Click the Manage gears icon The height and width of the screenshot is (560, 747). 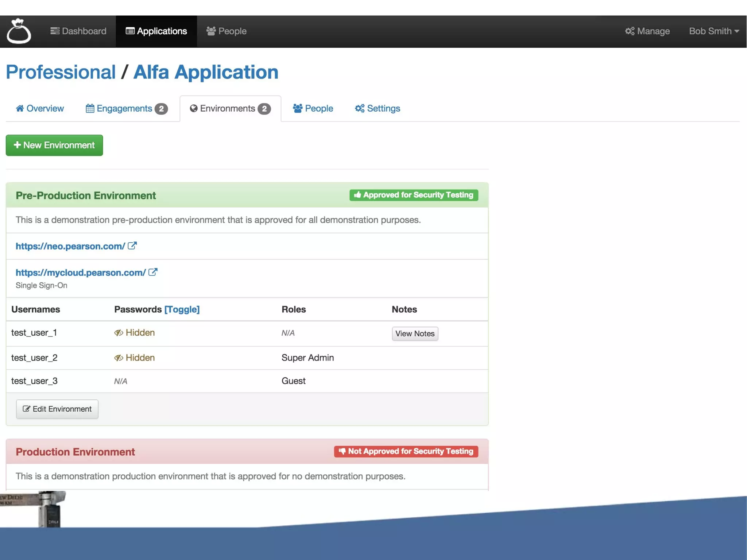click(630, 31)
